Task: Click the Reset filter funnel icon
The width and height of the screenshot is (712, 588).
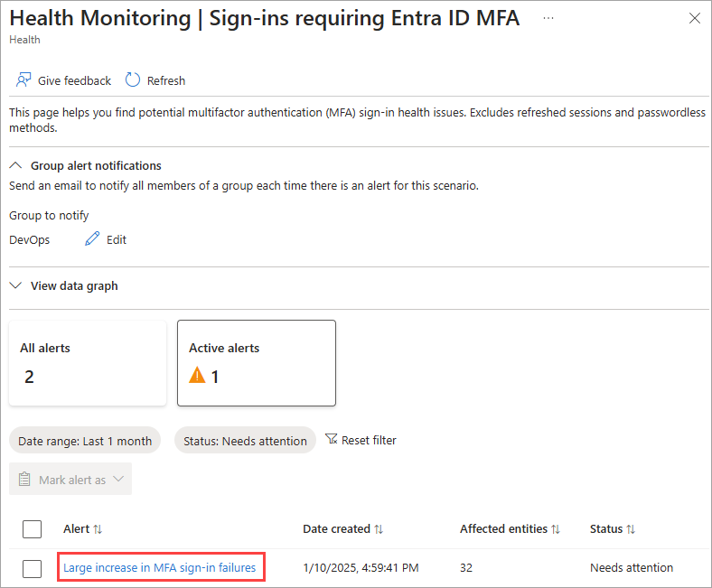Action: click(331, 440)
